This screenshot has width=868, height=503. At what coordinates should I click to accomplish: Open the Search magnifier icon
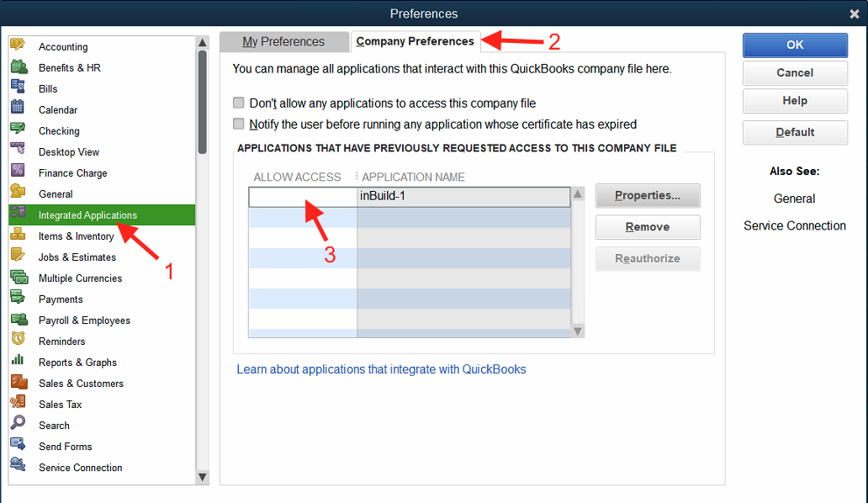[18, 424]
